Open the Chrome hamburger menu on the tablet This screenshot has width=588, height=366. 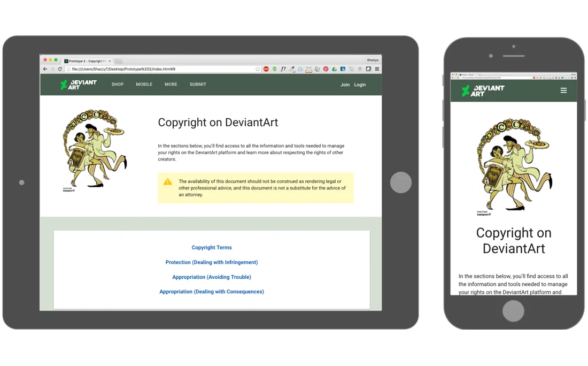coord(377,69)
